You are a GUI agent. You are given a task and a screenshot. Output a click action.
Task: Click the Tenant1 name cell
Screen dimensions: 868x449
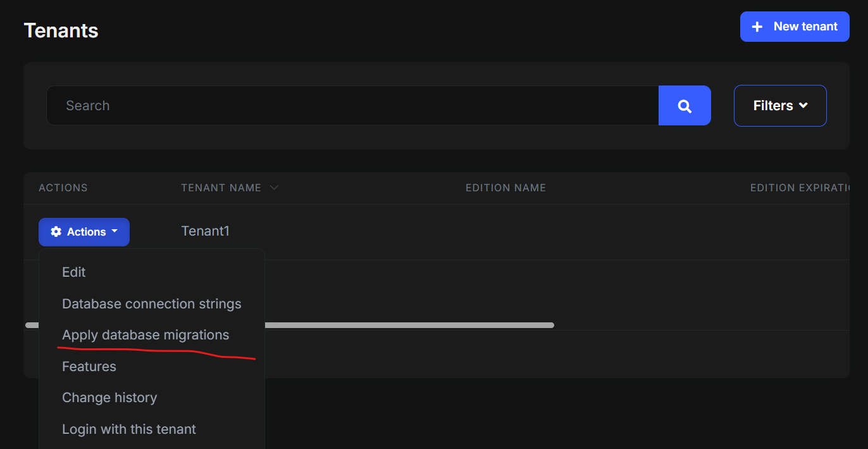[206, 231]
